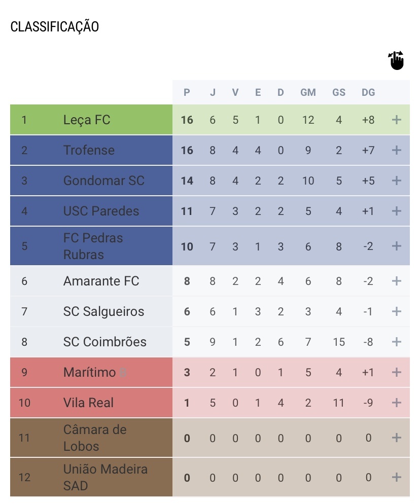This screenshot has width=420, height=504.
Task: Sort by P points column header
Action: [x=187, y=93]
